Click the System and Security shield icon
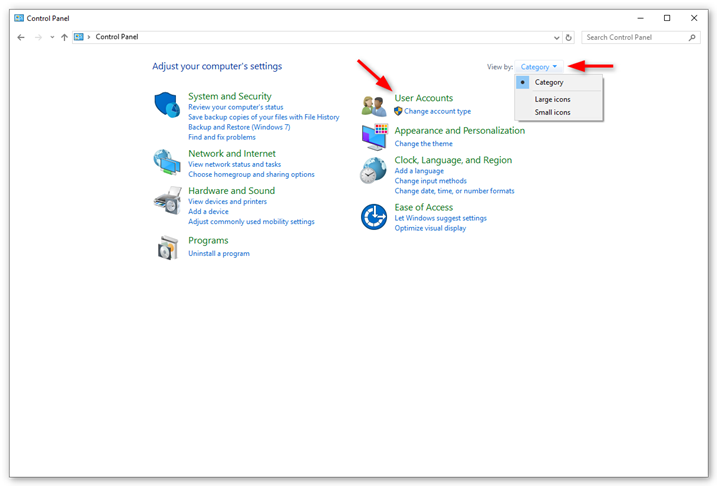The width and height of the screenshot is (717, 486). [167, 104]
